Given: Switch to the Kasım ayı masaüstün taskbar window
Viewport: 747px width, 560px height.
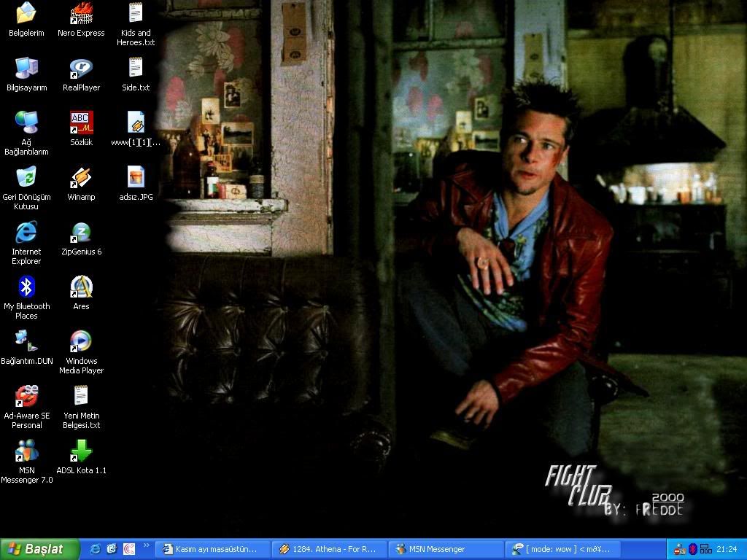Looking at the screenshot, I should point(212,549).
